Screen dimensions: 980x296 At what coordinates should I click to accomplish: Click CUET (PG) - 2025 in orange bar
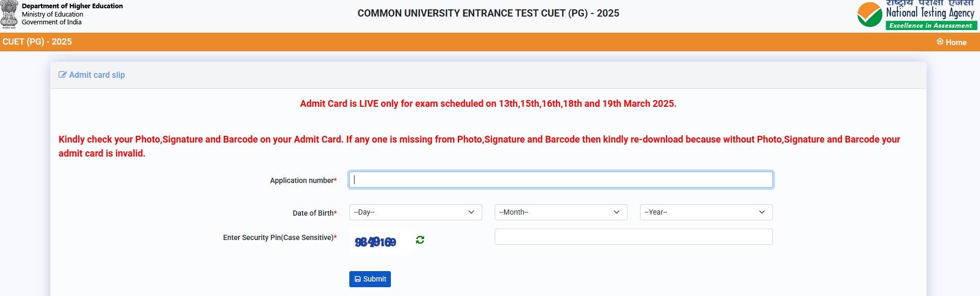[37, 41]
